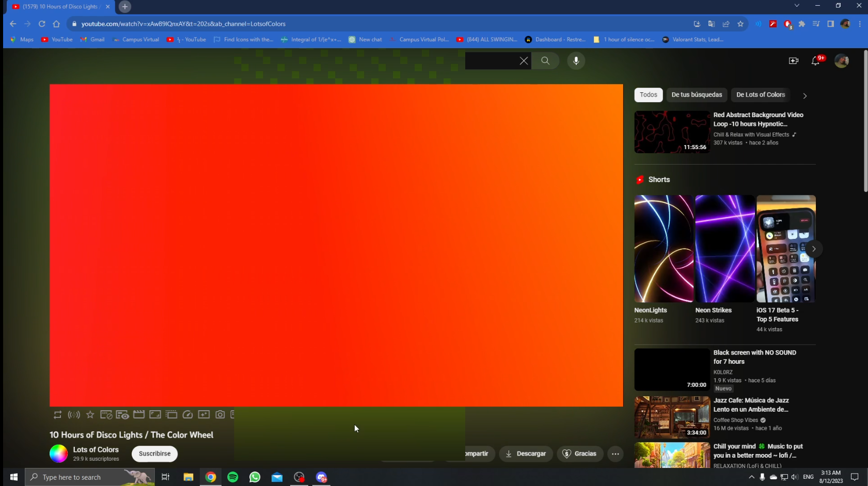The image size is (868, 486).
Task: Click the Gracias button
Action: click(x=580, y=454)
